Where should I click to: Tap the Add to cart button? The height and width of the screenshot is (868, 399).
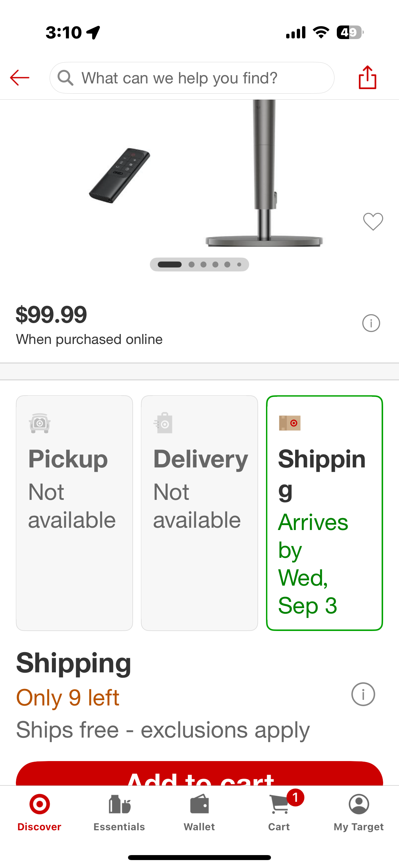click(199, 774)
